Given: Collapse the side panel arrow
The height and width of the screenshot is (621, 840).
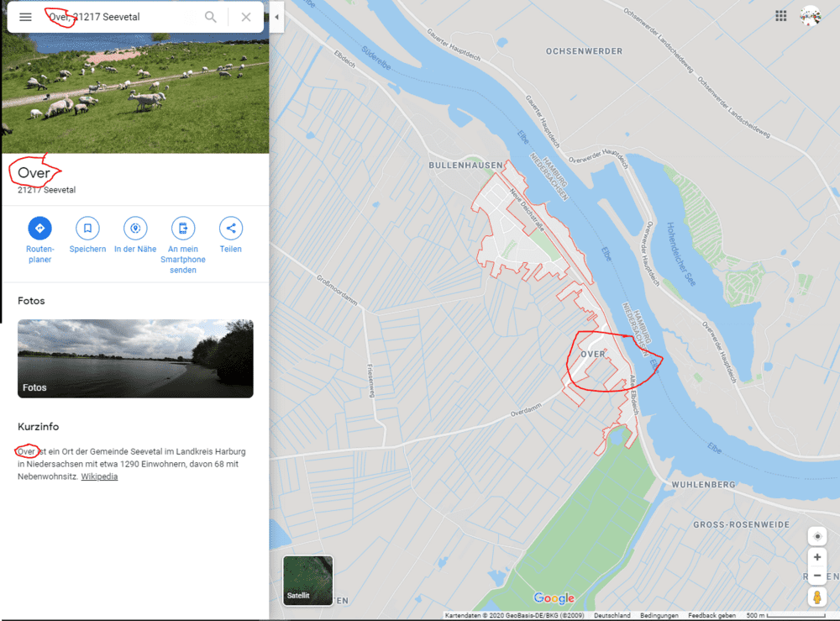Looking at the screenshot, I should click(276, 17).
